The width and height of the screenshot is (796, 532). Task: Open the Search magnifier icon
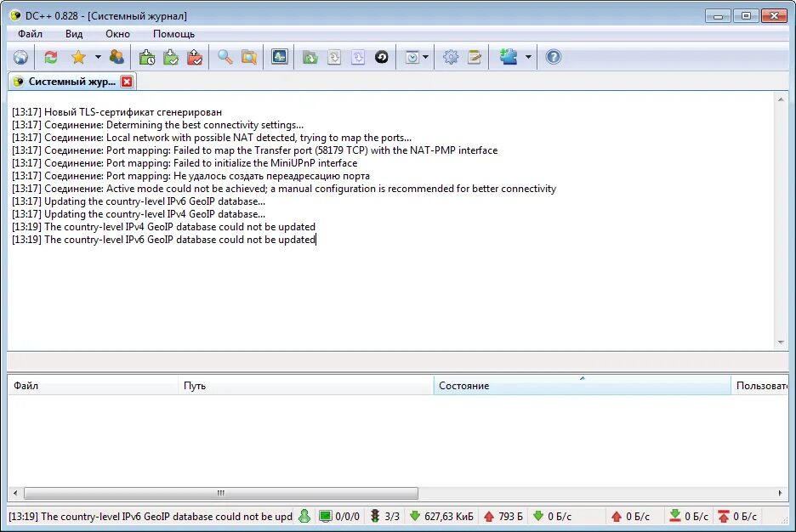225,57
